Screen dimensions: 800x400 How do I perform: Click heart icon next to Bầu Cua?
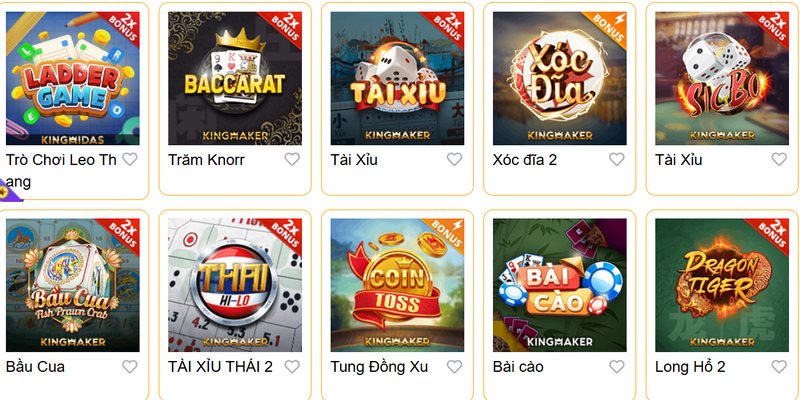coord(130,366)
